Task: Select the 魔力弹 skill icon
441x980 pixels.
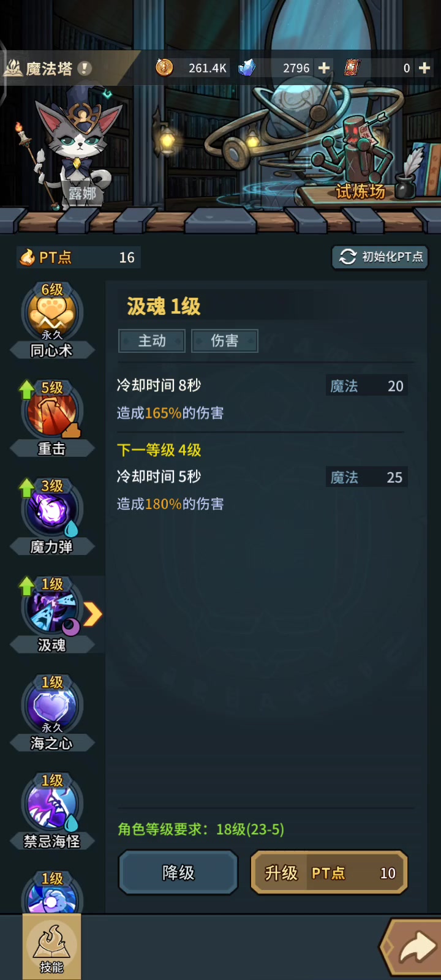Action: coord(52,509)
